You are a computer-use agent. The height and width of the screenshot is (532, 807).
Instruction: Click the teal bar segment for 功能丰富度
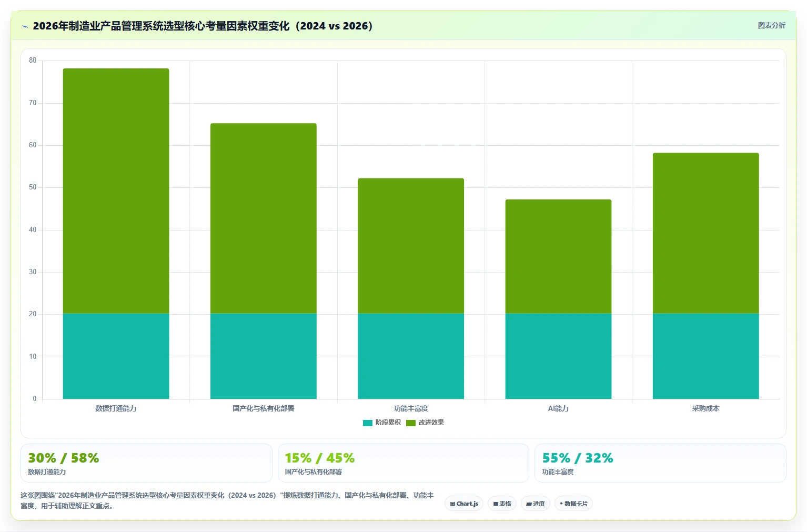(x=411, y=356)
